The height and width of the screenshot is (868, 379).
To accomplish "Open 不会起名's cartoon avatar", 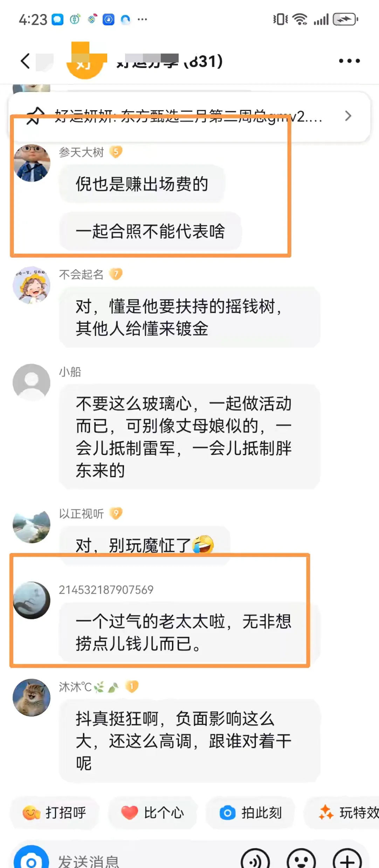I will [x=32, y=285].
